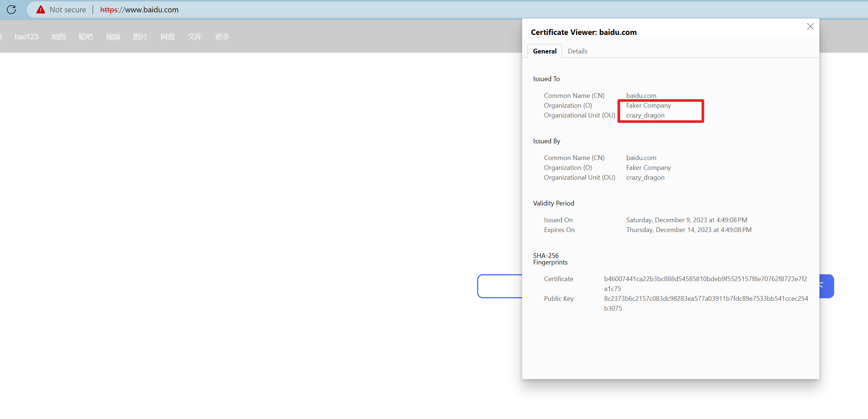Open the 地图 link
This screenshot has height=419, width=868.
[x=59, y=37]
